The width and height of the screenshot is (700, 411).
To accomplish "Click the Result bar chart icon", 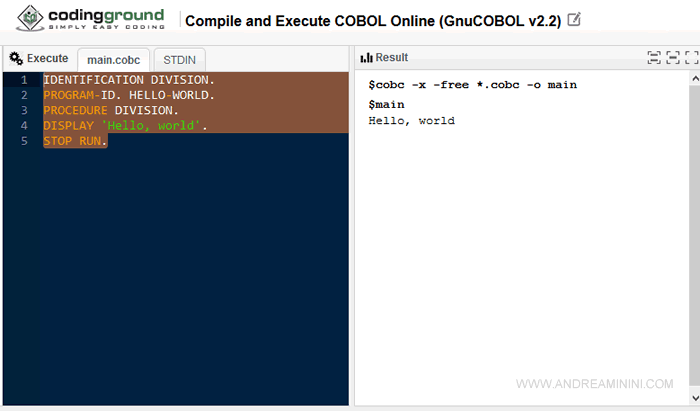I will (366, 58).
